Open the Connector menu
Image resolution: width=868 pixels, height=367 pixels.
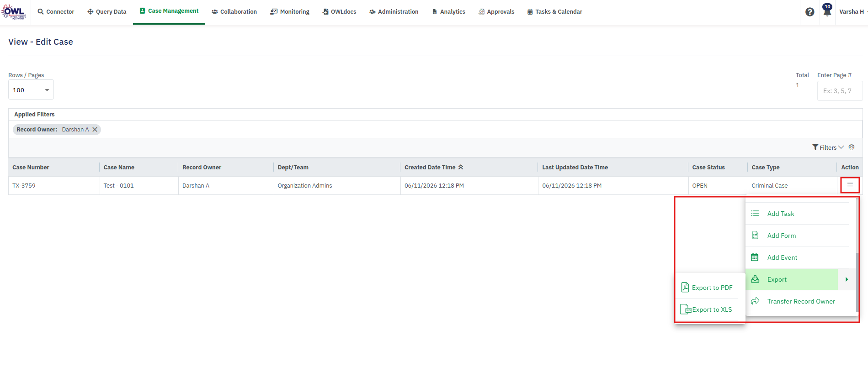(56, 12)
